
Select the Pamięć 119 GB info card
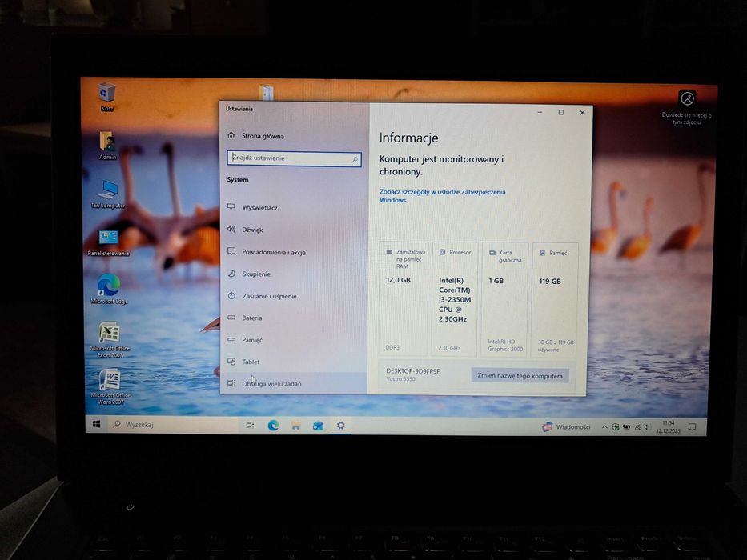click(x=555, y=300)
